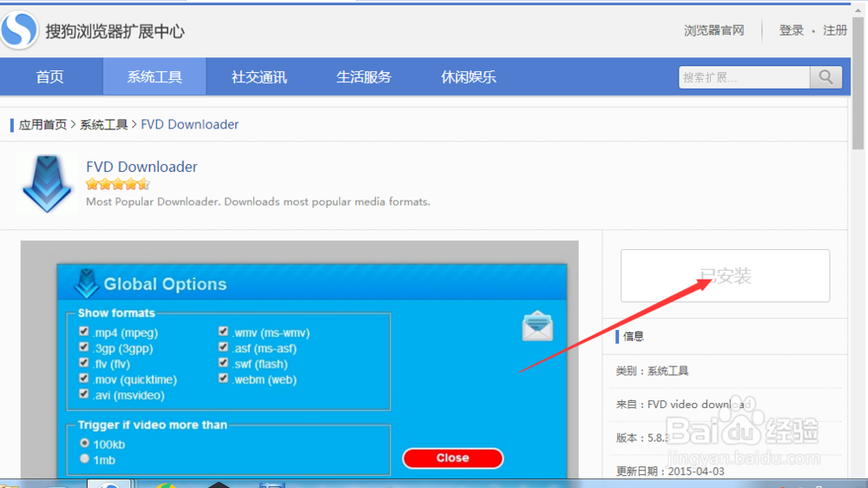The width and height of the screenshot is (868, 488).
Task: Click the 登录 link
Action: (x=791, y=30)
